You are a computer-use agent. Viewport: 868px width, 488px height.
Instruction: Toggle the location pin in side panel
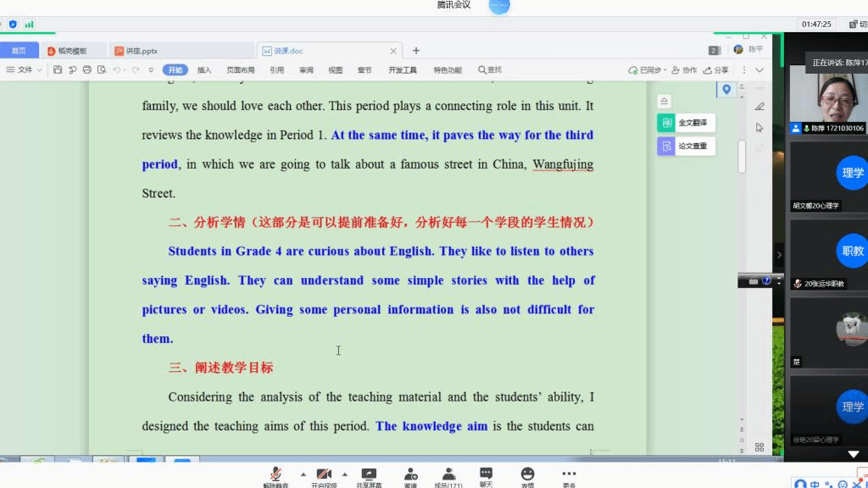tap(726, 89)
